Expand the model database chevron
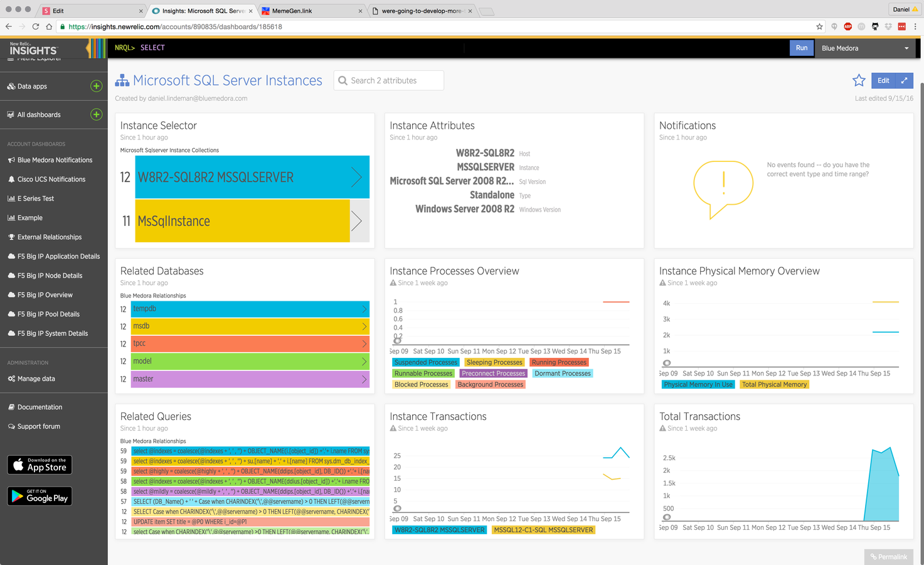Screen dimensions: 924x565 click(x=364, y=362)
